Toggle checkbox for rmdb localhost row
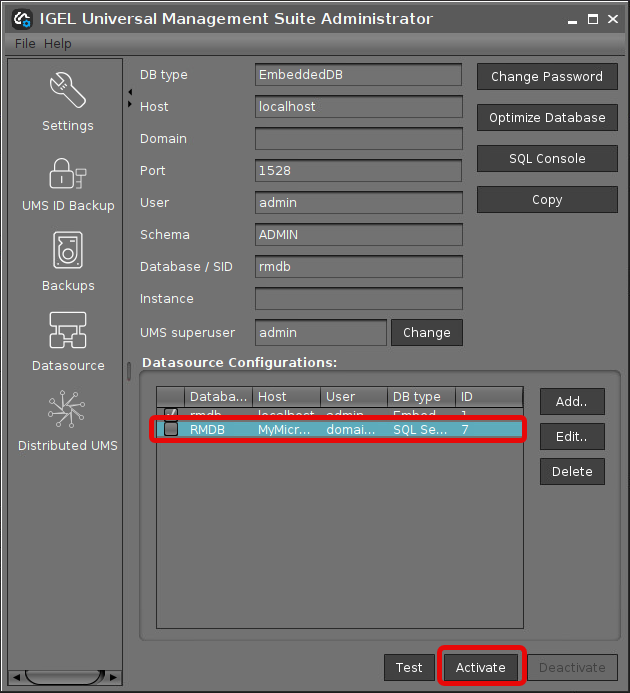This screenshot has width=630, height=693. tap(171, 412)
